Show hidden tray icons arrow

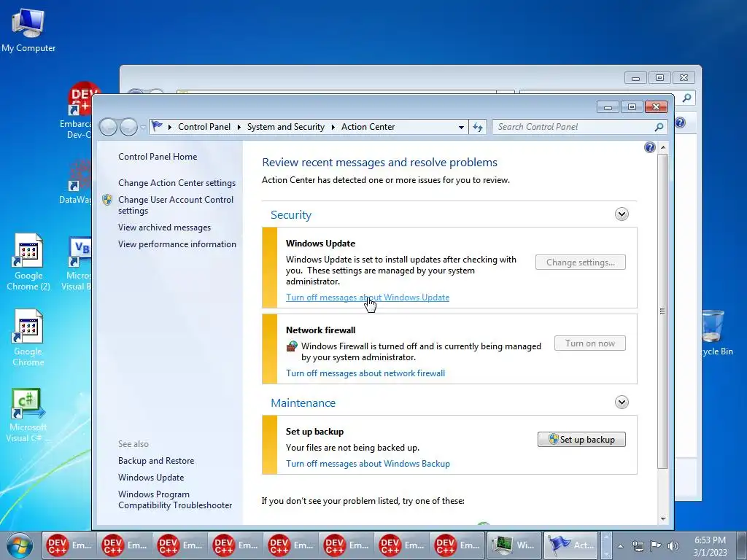coord(620,546)
